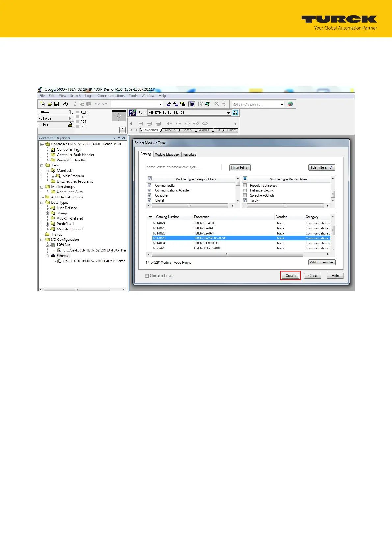
Task: Expand the MainProgram tree node
Action: [53, 176]
